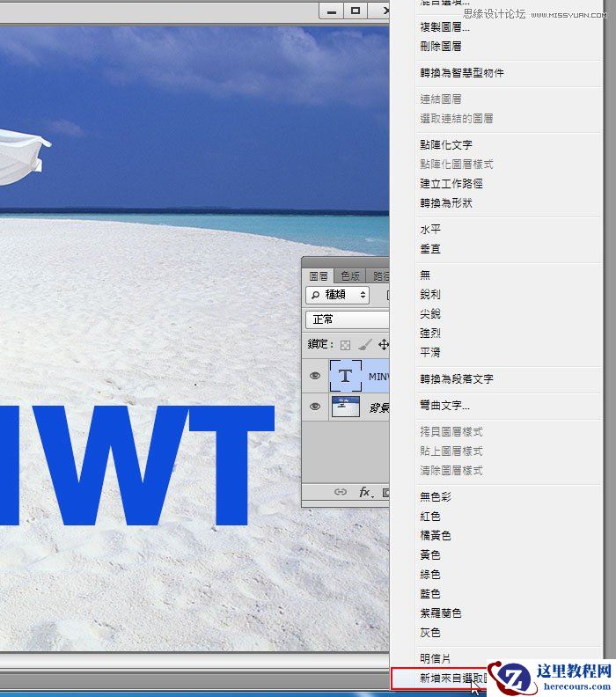The height and width of the screenshot is (697, 616).
Task: Toggle lock transparent pixels icon
Action: pyautogui.click(x=345, y=345)
